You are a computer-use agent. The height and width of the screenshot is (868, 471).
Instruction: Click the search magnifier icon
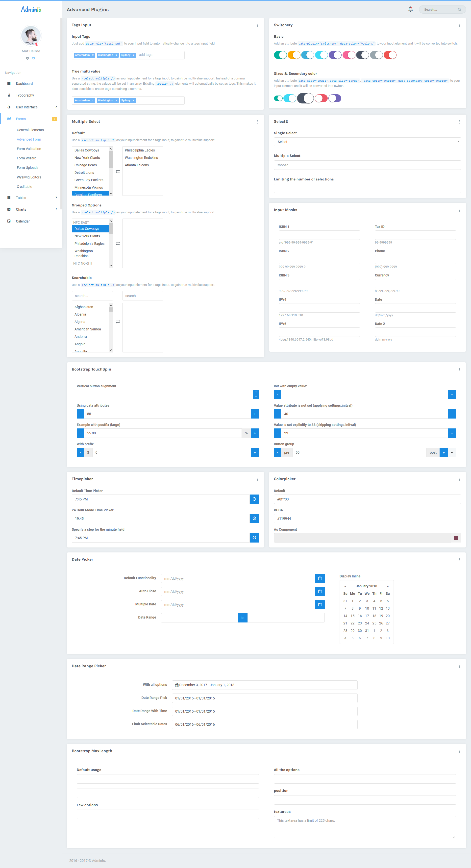[x=460, y=9]
